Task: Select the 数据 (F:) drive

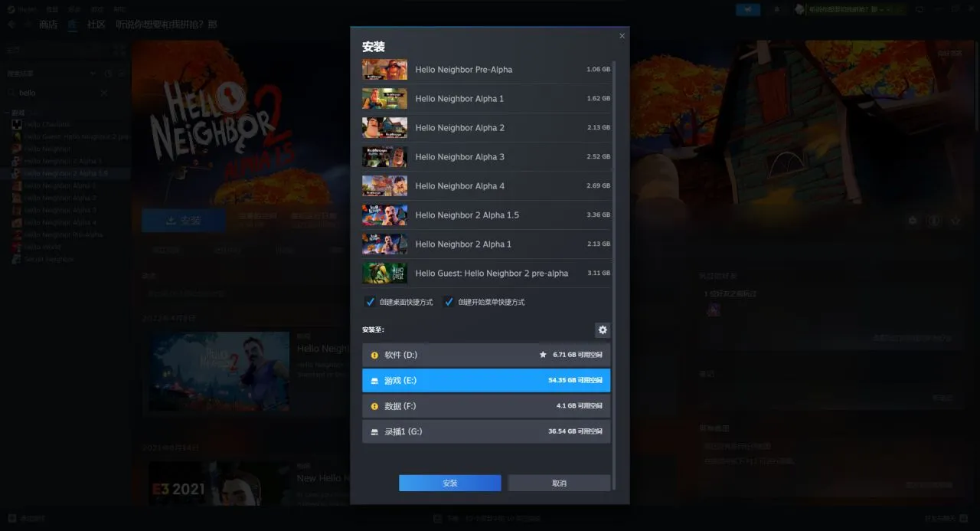Action: pyautogui.click(x=486, y=405)
